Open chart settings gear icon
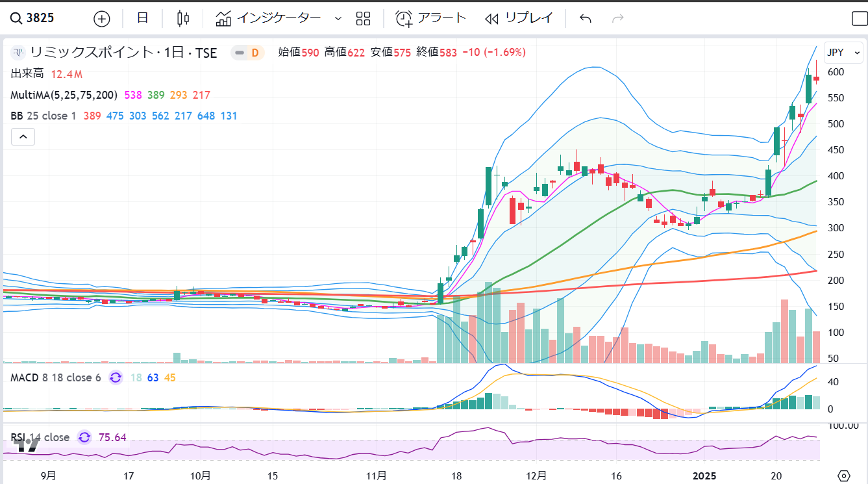 843,475
